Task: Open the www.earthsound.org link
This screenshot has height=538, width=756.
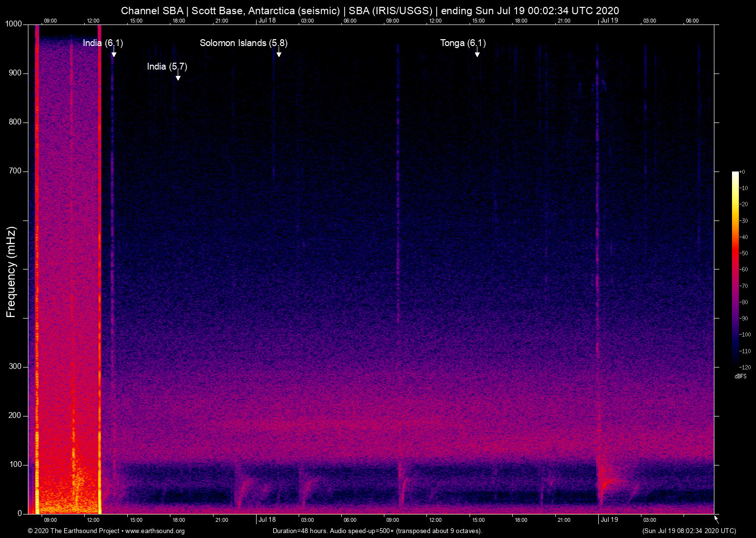Action: (x=155, y=531)
